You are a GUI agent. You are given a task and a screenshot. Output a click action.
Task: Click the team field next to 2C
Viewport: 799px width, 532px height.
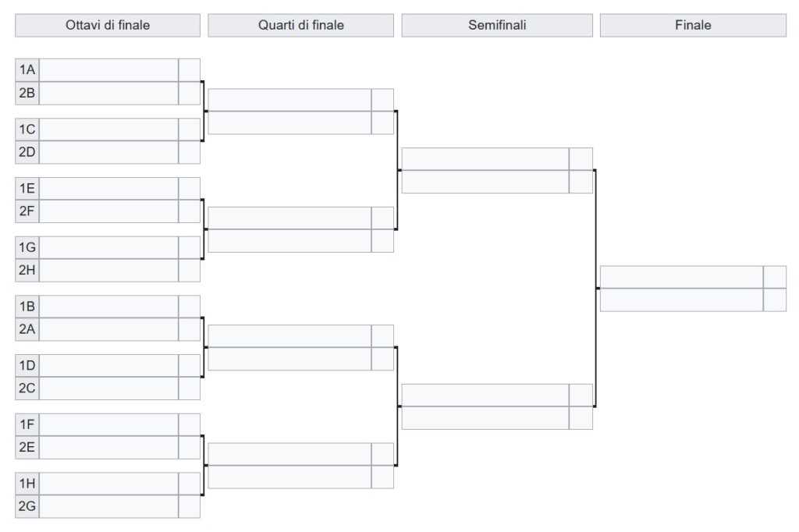108,388
